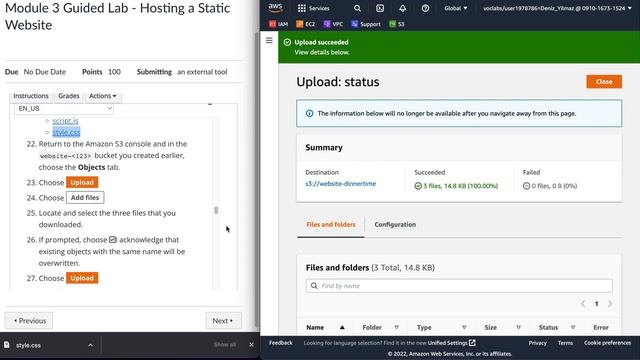
Task: Select the 3 files, 14.8 KB succeeded value
Action: pos(460,186)
